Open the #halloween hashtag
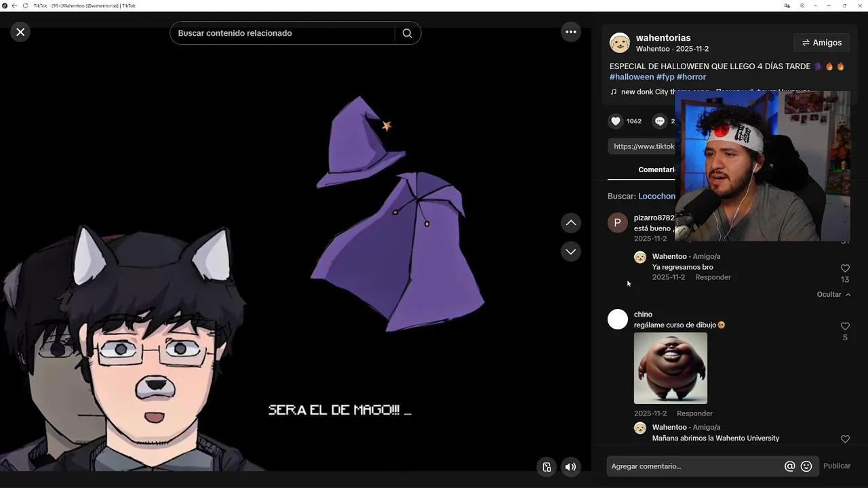The width and height of the screenshot is (868, 488). tap(632, 77)
